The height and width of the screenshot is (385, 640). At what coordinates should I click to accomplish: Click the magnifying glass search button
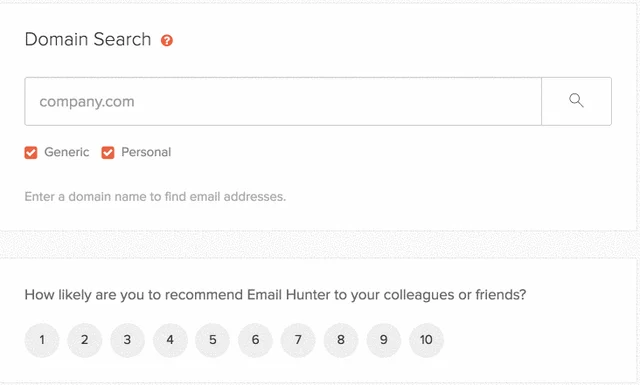(x=576, y=101)
